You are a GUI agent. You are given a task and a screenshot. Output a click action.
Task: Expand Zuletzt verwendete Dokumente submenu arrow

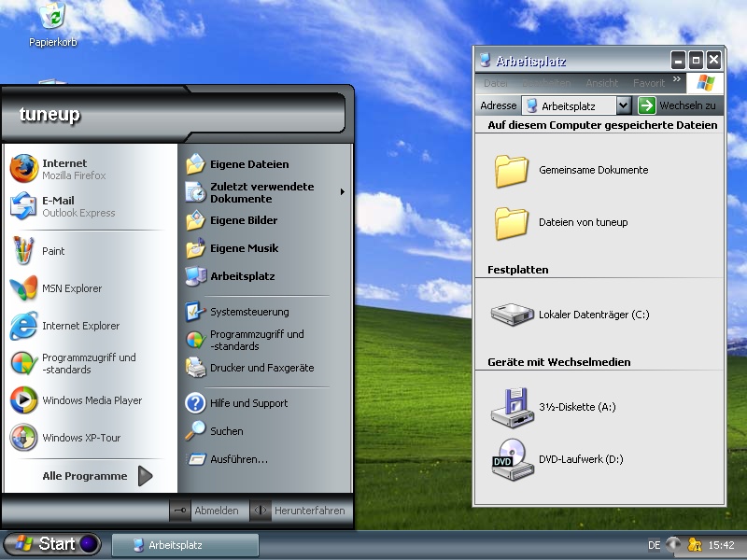click(342, 192)
